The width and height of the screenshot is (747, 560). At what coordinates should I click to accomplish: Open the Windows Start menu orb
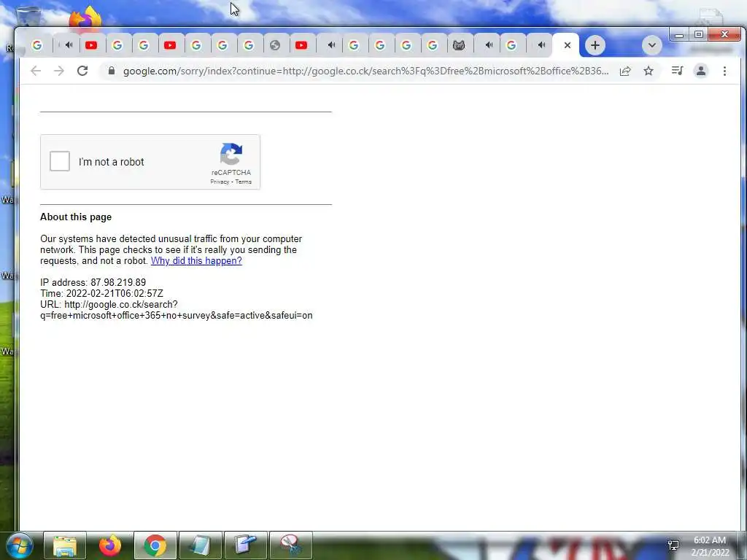(x=20, y=545)
